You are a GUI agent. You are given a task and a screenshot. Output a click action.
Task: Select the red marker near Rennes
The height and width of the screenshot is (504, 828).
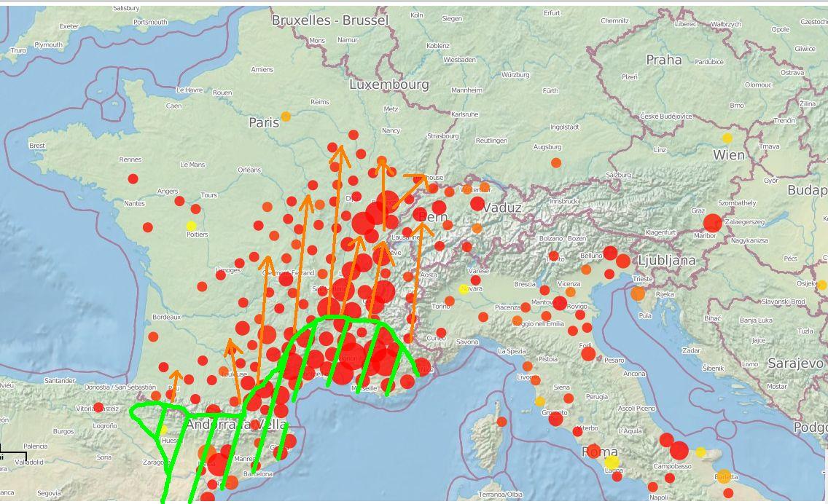pyautogui.click(x=133, y=178)
